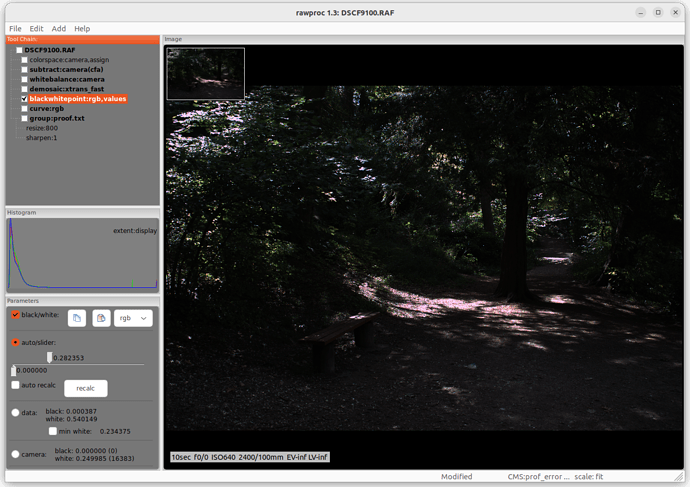Click the recalc button
Screen dimensions: 690x487
[86, 388]
